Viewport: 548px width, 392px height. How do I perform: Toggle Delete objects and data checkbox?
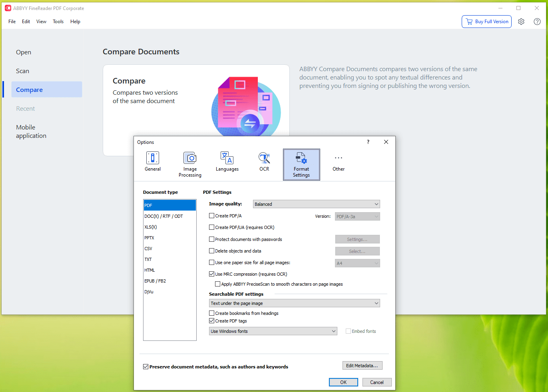[x=212, y=251]
